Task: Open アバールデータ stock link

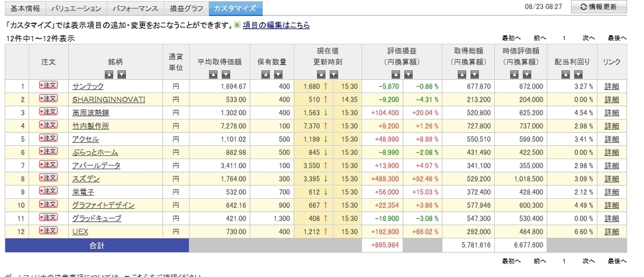Action: 97,166
